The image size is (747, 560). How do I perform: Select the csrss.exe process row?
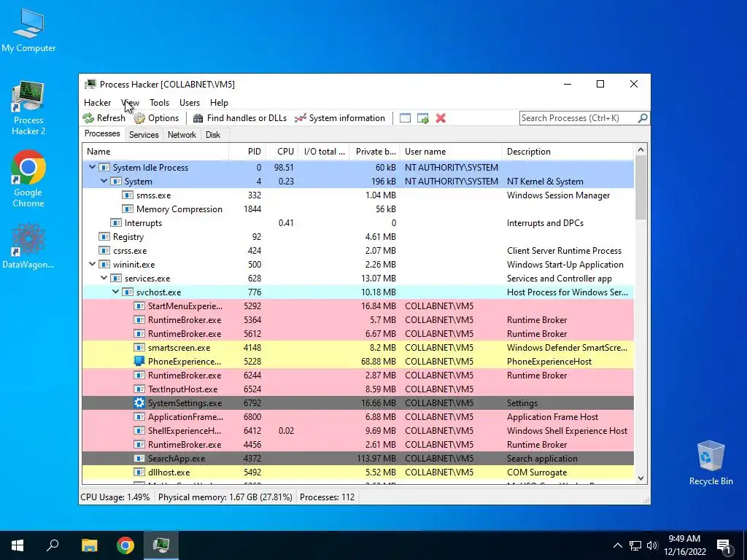pos(358,250)
